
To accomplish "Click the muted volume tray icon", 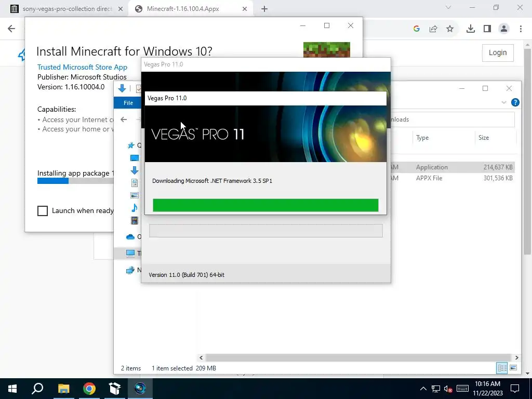I will tap(448, 389).
